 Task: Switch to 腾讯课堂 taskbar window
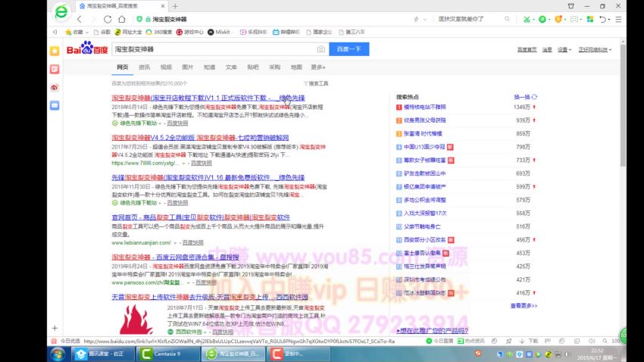tap(103, 354)
